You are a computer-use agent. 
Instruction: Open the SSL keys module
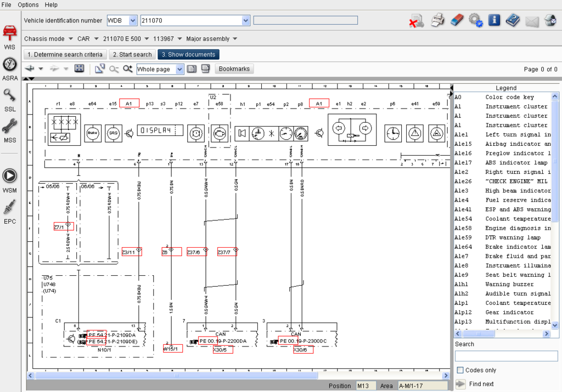[x=10, y=100]
